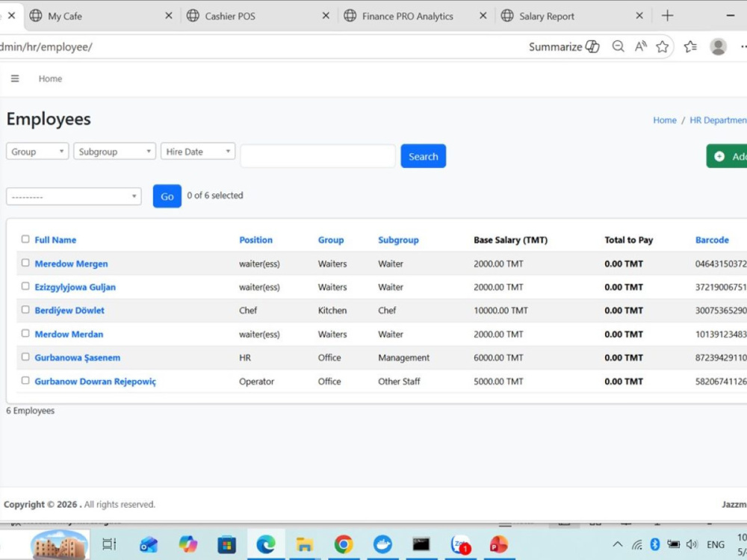Close the Salary Report tab
The width and height of the screenshot is (747, 560).
click(x=639, y=16)
